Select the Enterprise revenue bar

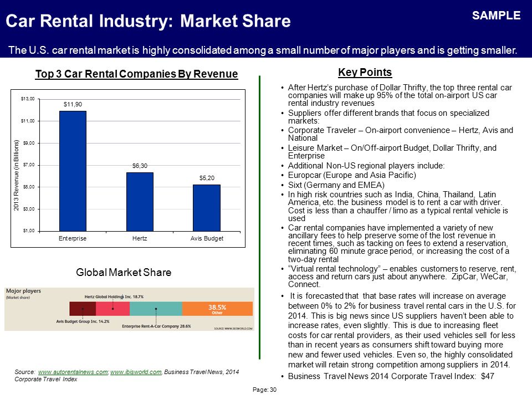pyautogui.click(x=73, y=171)
